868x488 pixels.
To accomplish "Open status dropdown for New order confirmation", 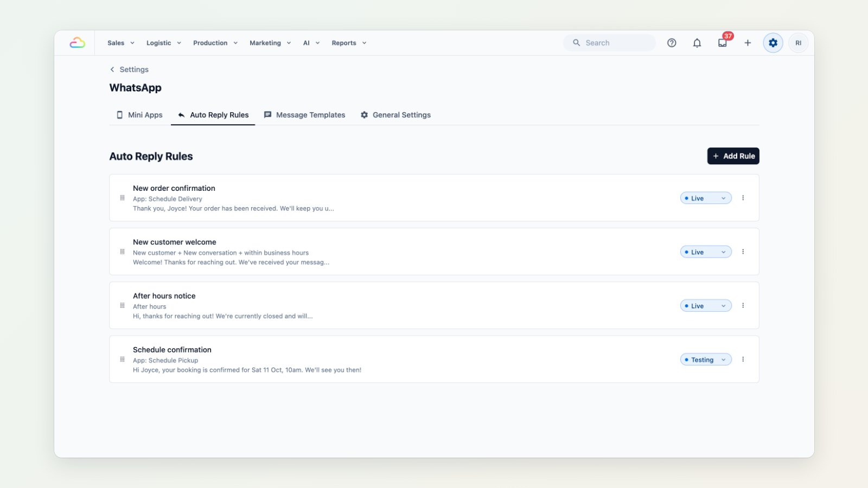I will pyautogui.click(x=706, y=198).
